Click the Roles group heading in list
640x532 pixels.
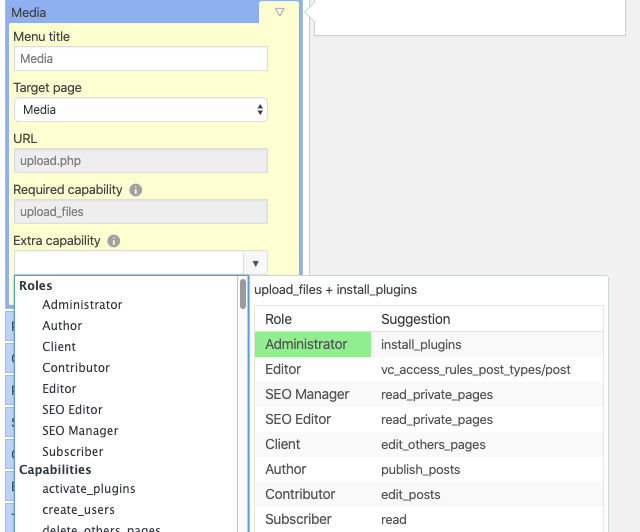pyautogui.click(x=36, y=285)
